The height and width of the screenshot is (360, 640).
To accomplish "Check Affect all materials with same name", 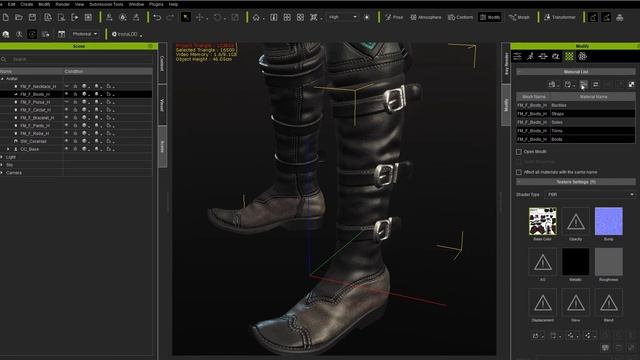I will (519, 172).
